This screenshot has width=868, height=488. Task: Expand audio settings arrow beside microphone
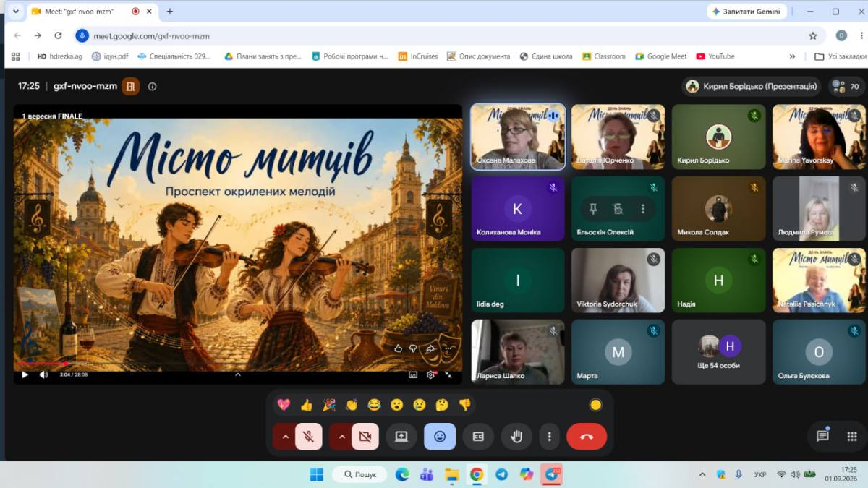point(284,437)
